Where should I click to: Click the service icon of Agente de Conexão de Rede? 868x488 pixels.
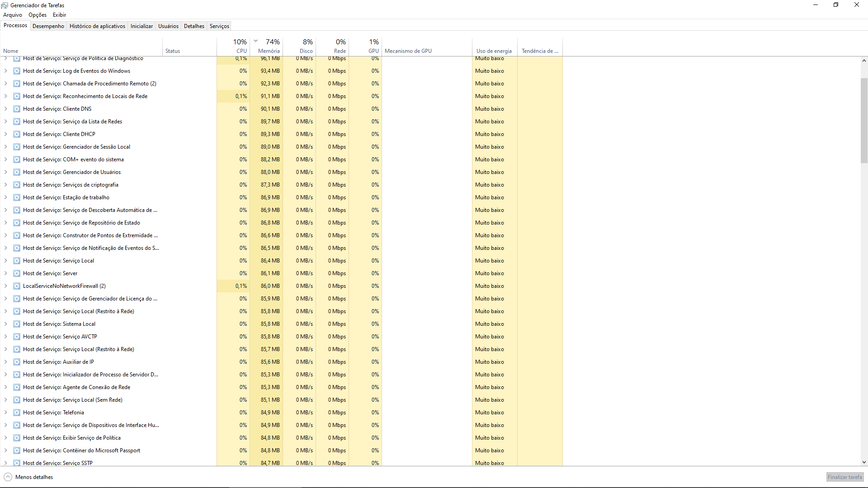click(x=17, y=387)
